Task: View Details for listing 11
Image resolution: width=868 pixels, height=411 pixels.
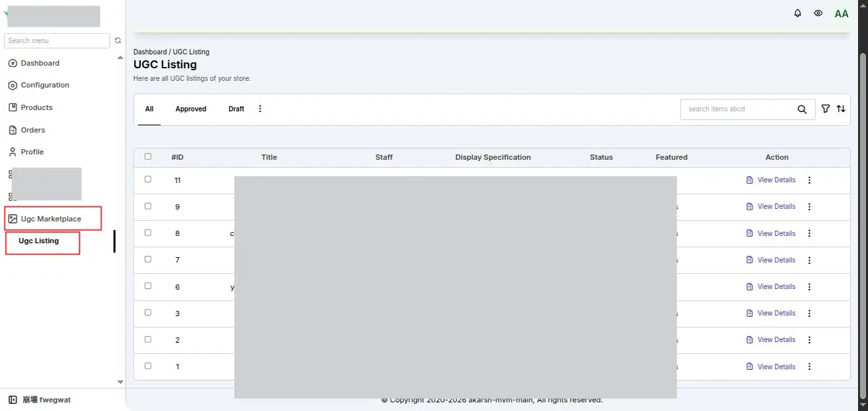Action: point(770,180)
